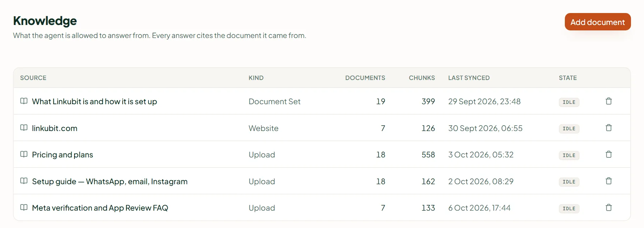Click the SOURCE column header
This screenshot has width=644, height=228.
(33, 78)
